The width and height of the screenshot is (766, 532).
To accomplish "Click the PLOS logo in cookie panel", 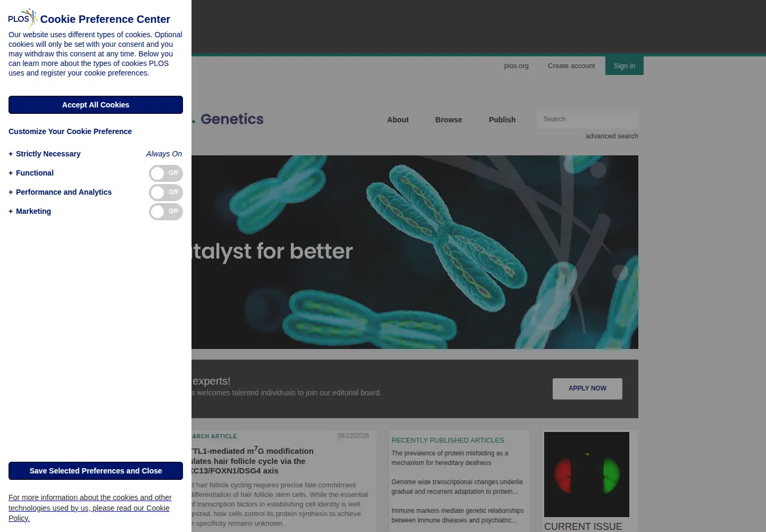I will point(22,19).
